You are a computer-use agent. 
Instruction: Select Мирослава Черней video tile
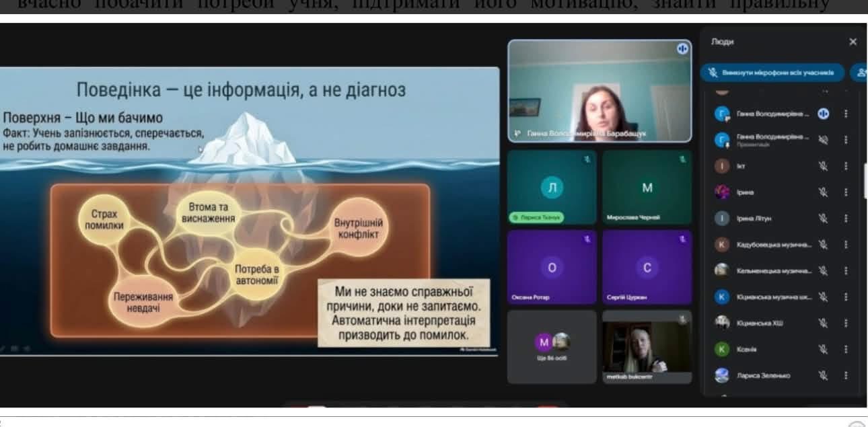click(x=647, y=187)
